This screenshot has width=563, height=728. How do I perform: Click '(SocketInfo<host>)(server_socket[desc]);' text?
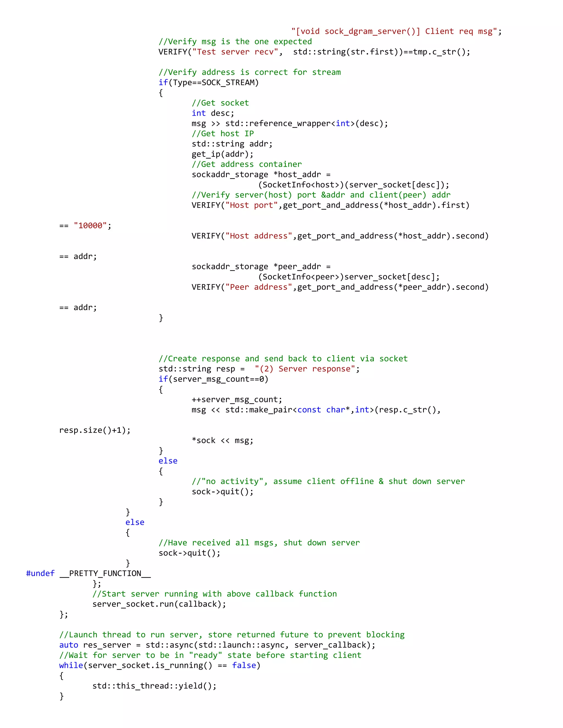pyautogui.click(x=354, y=185)
